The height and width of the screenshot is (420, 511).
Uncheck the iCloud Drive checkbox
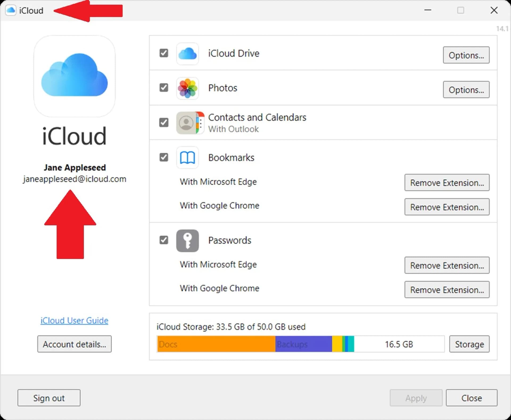point(164,53)
